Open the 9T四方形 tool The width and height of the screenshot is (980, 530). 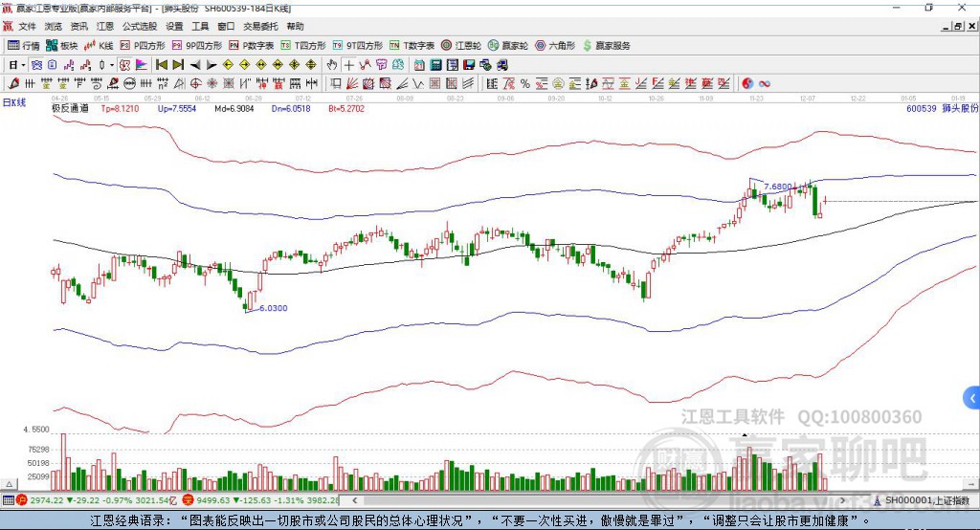click(358, 46)
